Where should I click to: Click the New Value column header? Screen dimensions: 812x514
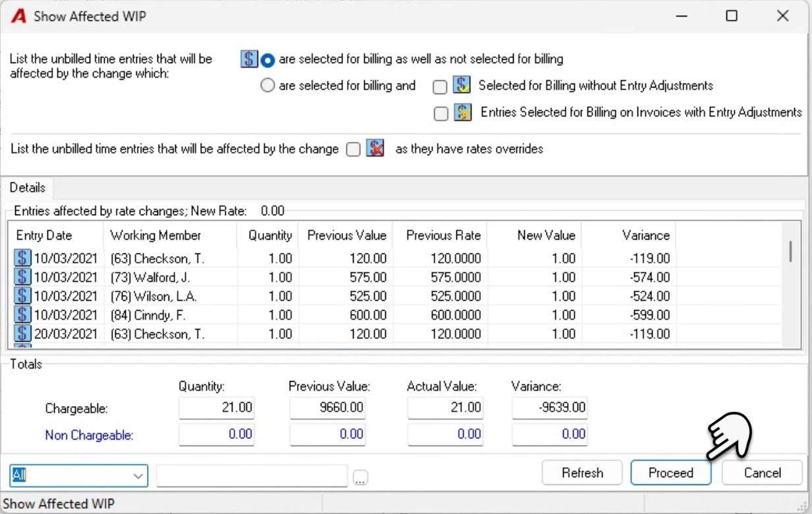[534, 236]
